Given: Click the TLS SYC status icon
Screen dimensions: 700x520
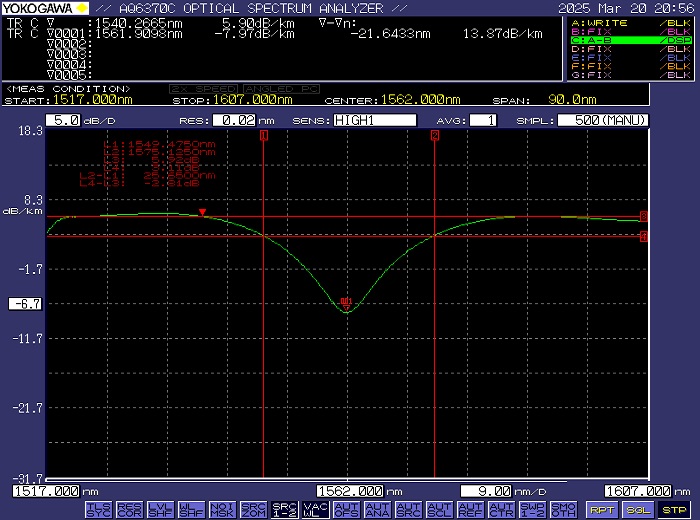Looking at the screenshot, I should coord(98,509).
